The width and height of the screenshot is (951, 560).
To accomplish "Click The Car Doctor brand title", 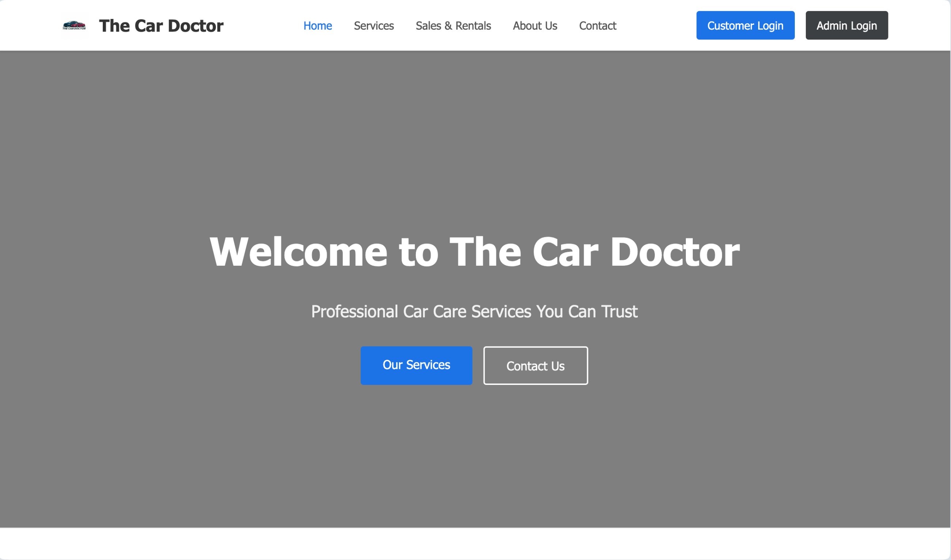I will pos(161,26).
